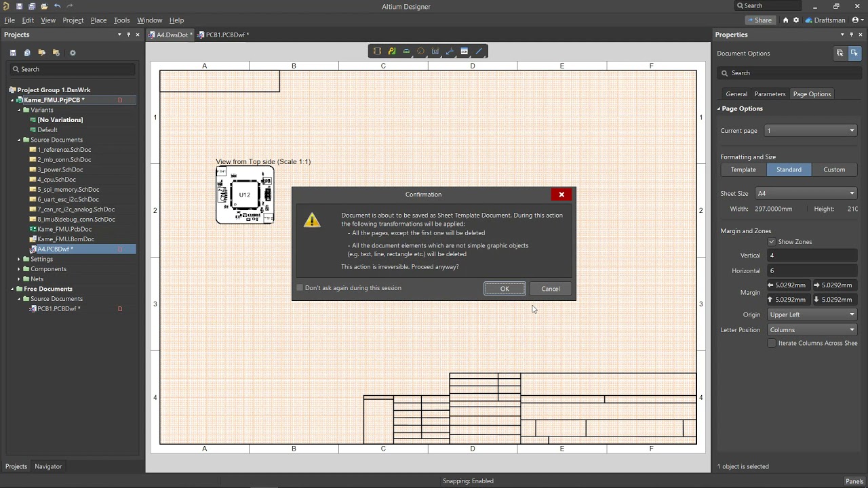This screenshot has height=488, width=868.
Task: Click the Vertical zones input field
Action: [812, 256]
